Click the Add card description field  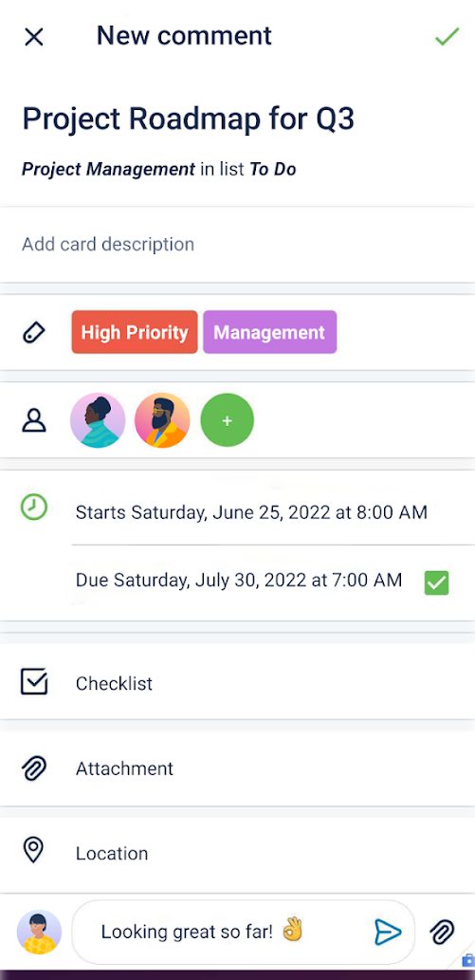click(237, 244)
